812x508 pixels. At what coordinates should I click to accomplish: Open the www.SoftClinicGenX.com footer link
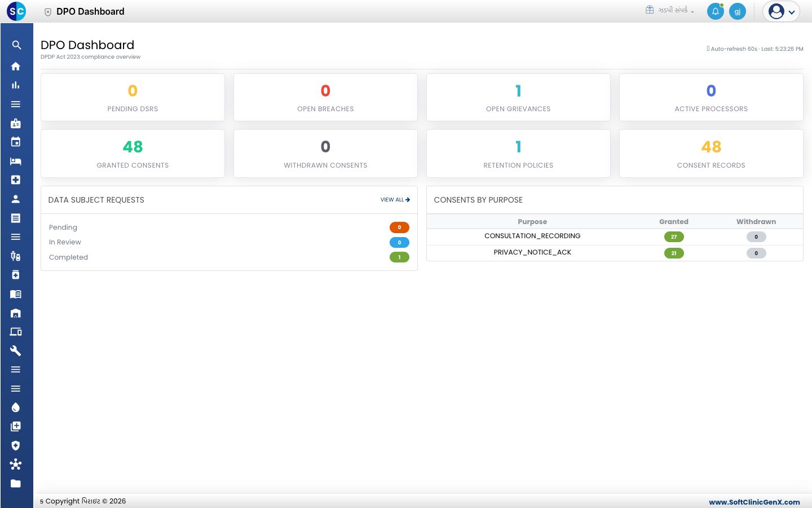click(754, 502)
